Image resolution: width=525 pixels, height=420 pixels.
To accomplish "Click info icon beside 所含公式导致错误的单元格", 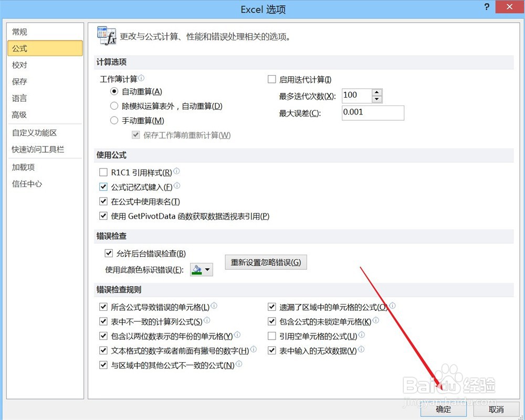I will [214, 306].
